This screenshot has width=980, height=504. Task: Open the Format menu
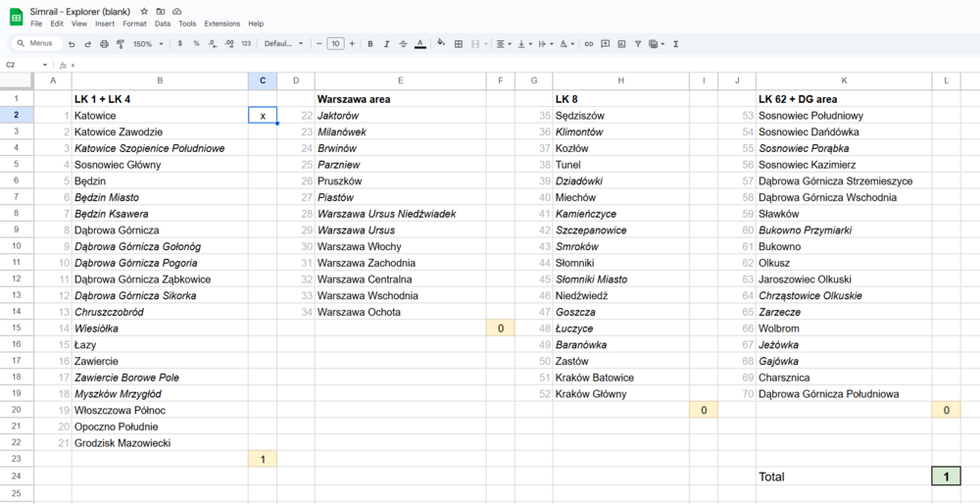(x=134, y=24)
